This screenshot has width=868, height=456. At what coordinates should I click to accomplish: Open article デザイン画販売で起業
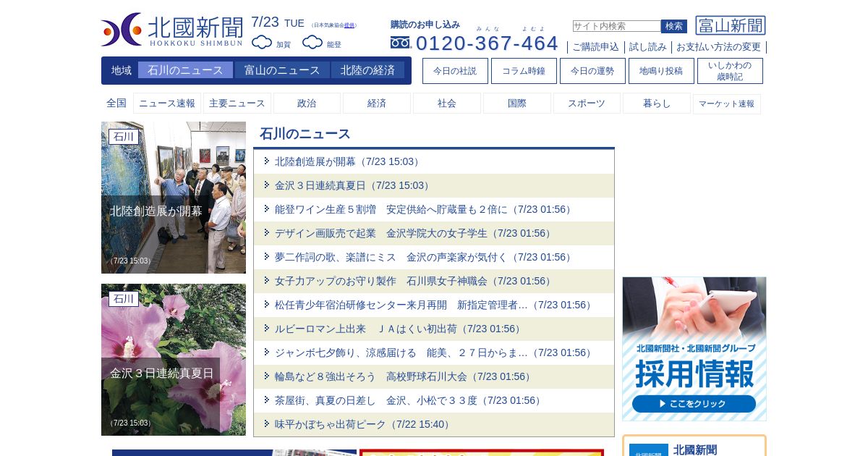coord(413,233)
